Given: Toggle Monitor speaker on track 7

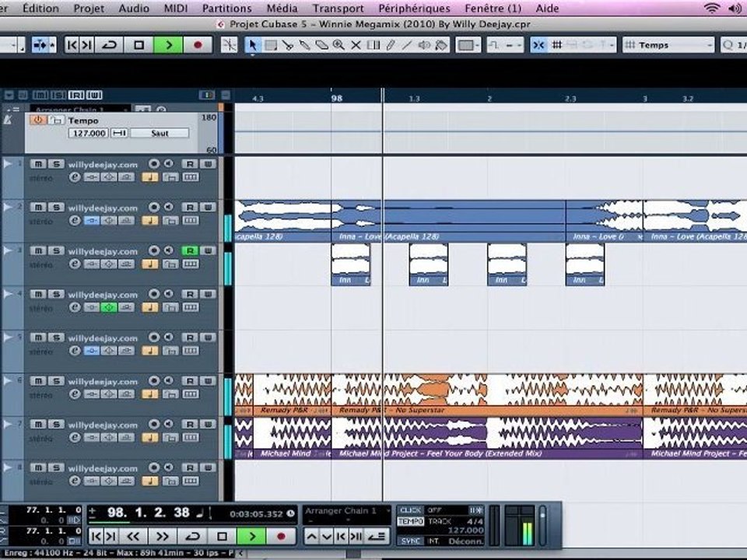Looking at the screenshot, I should click(168, 424).
